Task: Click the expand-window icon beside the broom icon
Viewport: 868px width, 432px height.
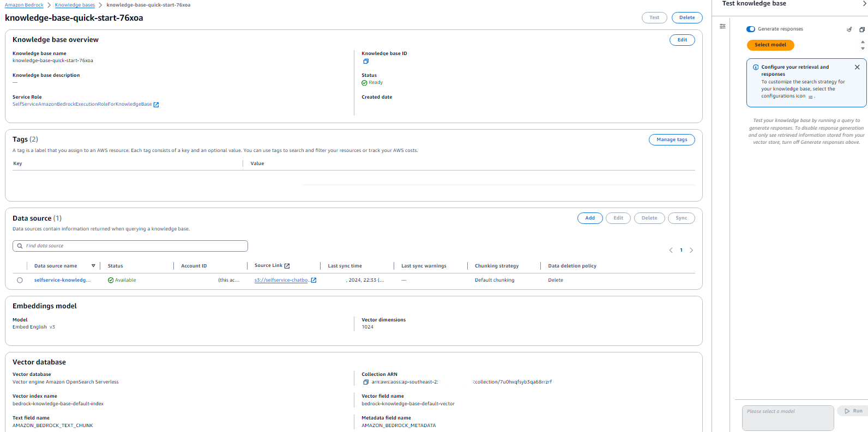Action: pos(862,29)
